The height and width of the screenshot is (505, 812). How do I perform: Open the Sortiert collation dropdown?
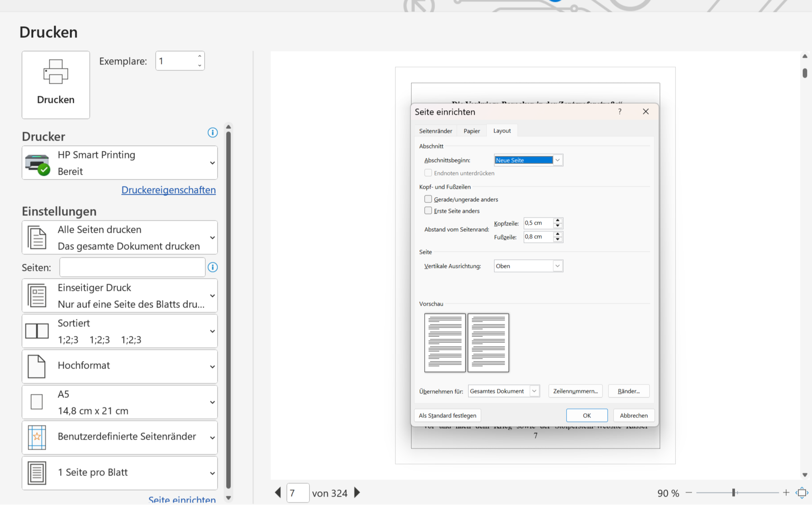coord(120,331)
